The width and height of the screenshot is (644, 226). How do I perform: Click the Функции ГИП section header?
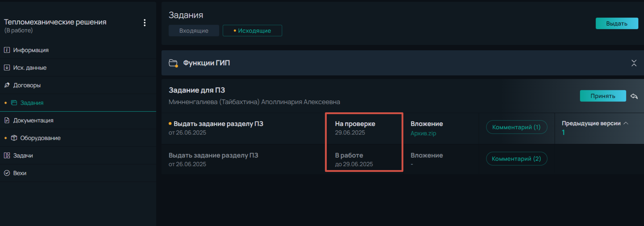pyautogui.click(x=403, y=63)
